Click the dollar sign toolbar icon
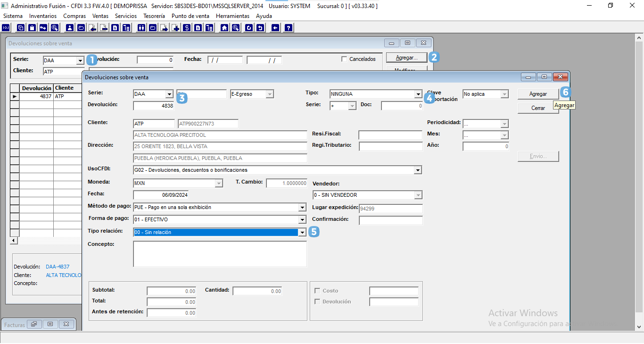 pyautogui.click(x=187, y=28)
